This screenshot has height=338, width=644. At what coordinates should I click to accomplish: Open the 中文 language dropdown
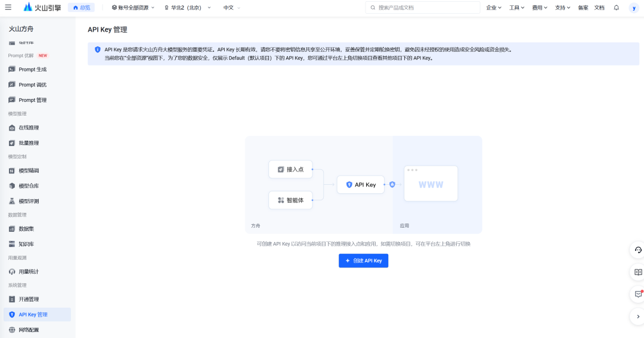pos(231,7)
